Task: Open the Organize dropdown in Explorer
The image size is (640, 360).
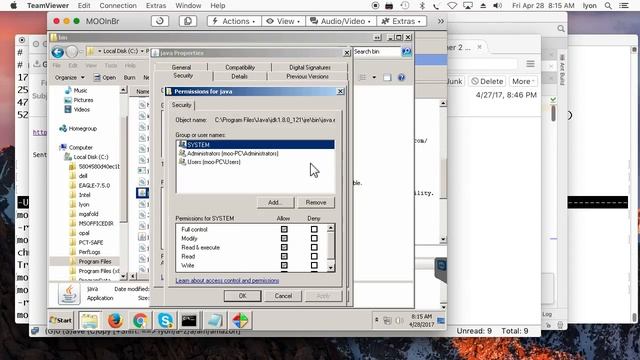Action: click(x=69, y=77)
